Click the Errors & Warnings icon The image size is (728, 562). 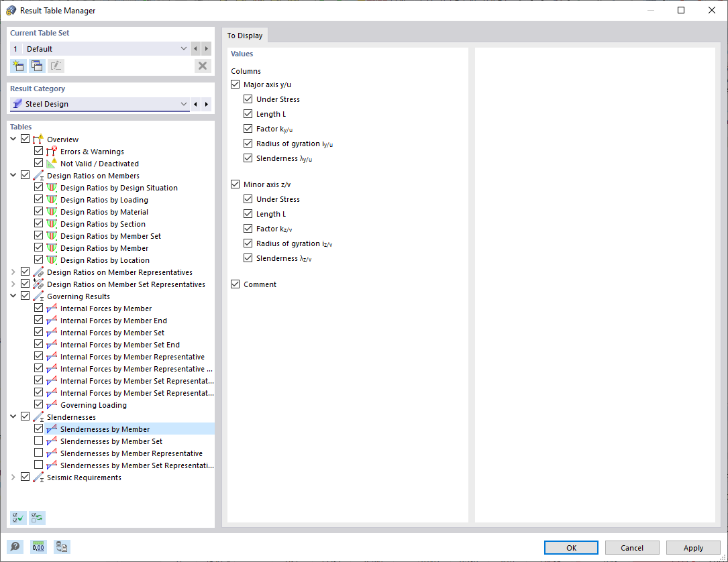coord(52,152)
